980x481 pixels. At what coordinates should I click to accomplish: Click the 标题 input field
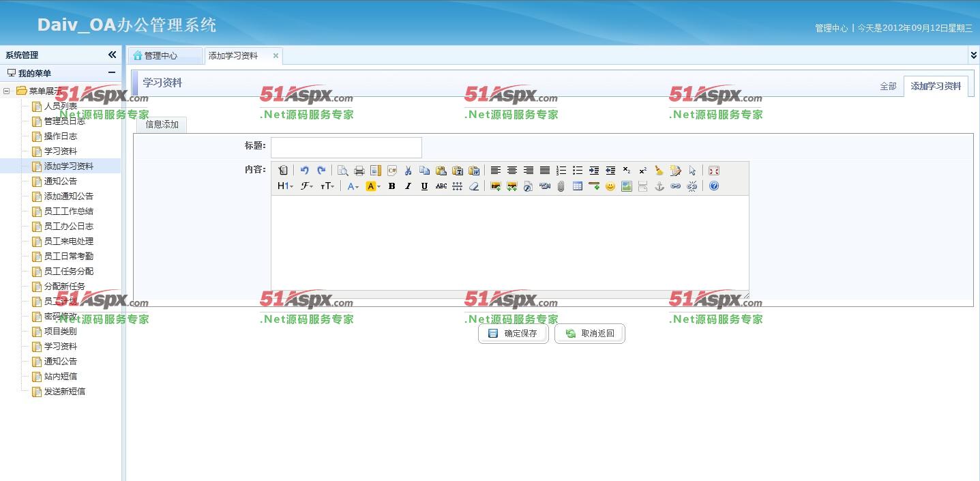(x=346, y=147)
